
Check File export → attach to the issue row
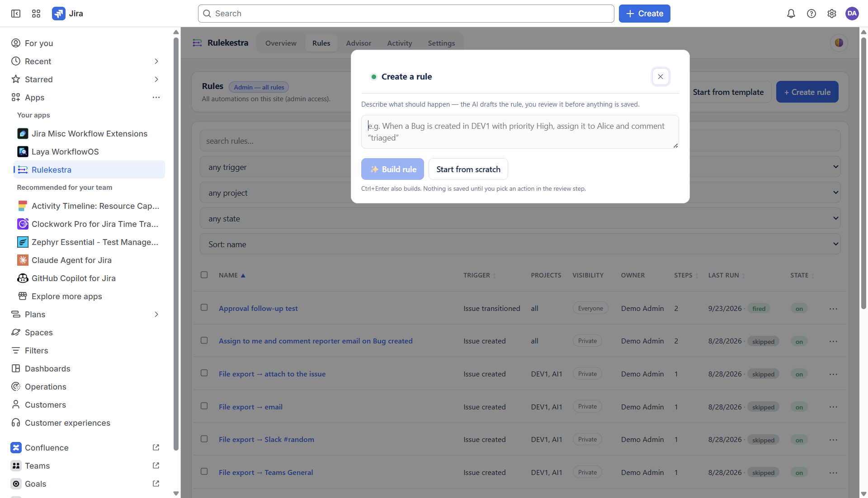pyautogui.click(x=204, y=373)
